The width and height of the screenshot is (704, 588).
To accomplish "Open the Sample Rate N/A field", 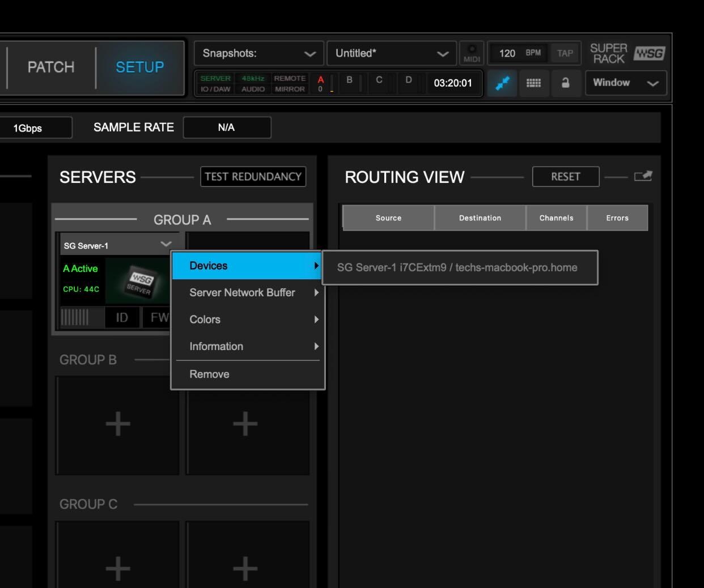I will click(227, 127).
